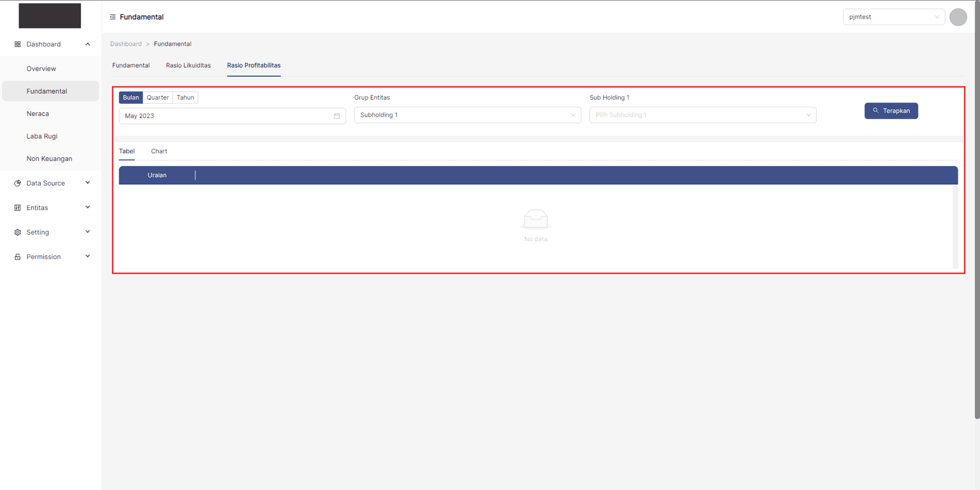The width and height of the screenshot is (980, 490).
Task: Click the Dashboard breadcrumb link
Action: click(x=126, y=44)
